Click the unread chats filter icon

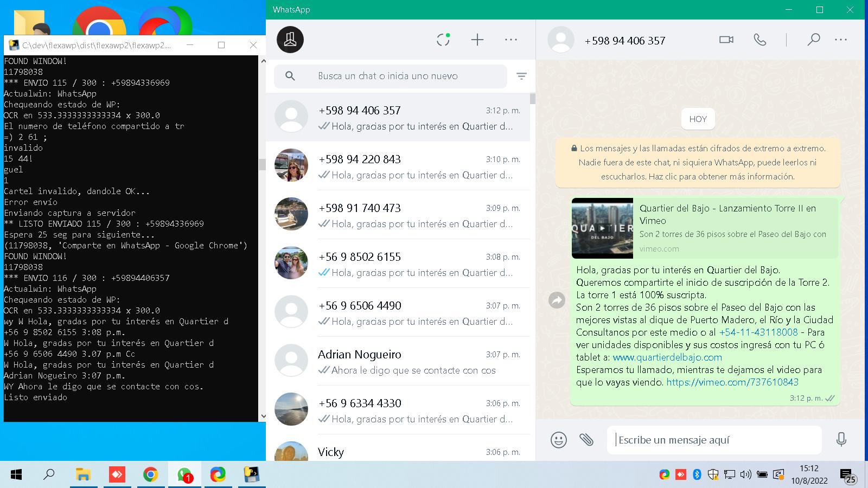[x=521, y=76]
